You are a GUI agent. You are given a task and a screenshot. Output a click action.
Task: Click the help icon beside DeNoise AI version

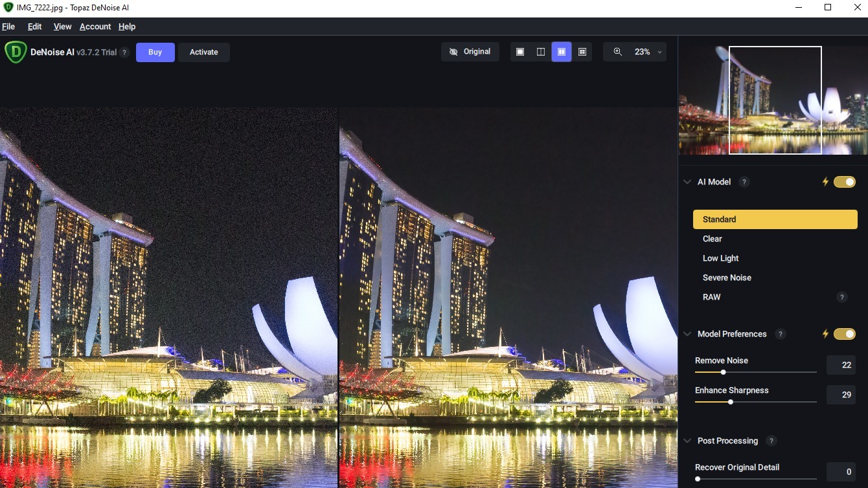point(124,52)
